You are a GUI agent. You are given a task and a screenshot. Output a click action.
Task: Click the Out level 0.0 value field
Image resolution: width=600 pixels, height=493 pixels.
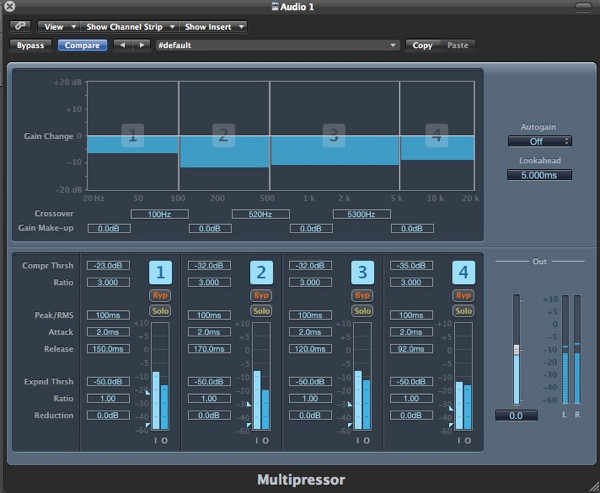[x=516, y=415]
